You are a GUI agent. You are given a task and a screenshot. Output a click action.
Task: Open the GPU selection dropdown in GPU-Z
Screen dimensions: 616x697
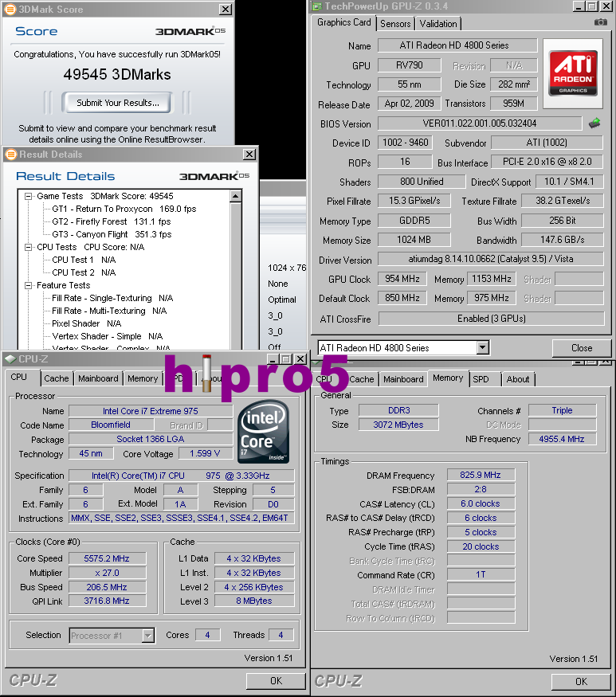[x=483, y=347]
